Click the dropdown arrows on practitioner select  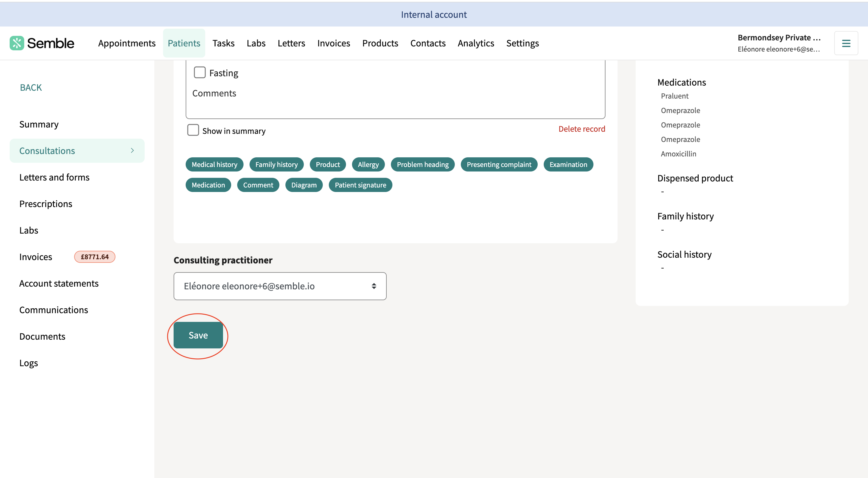(x=374, y=286)
